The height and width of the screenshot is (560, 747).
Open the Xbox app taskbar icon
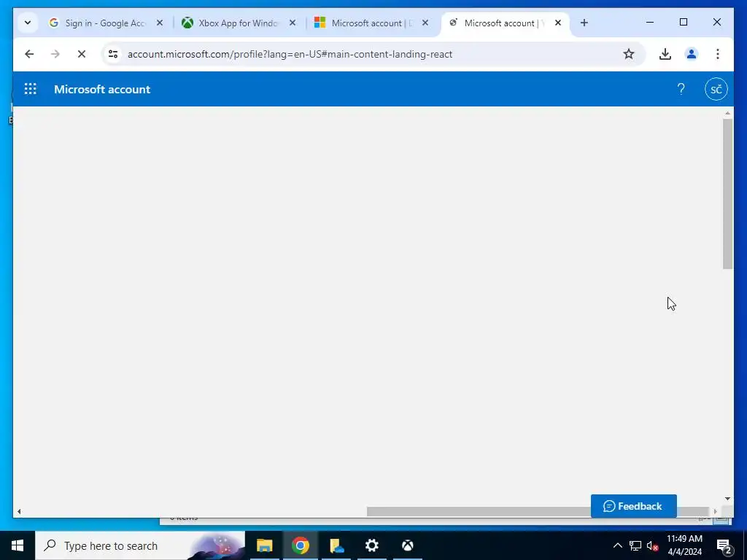tap(407, 545)
